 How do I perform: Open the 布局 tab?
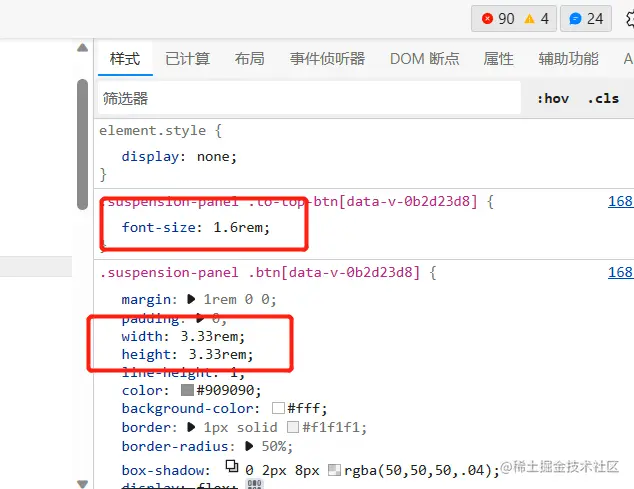pos(249,59)
